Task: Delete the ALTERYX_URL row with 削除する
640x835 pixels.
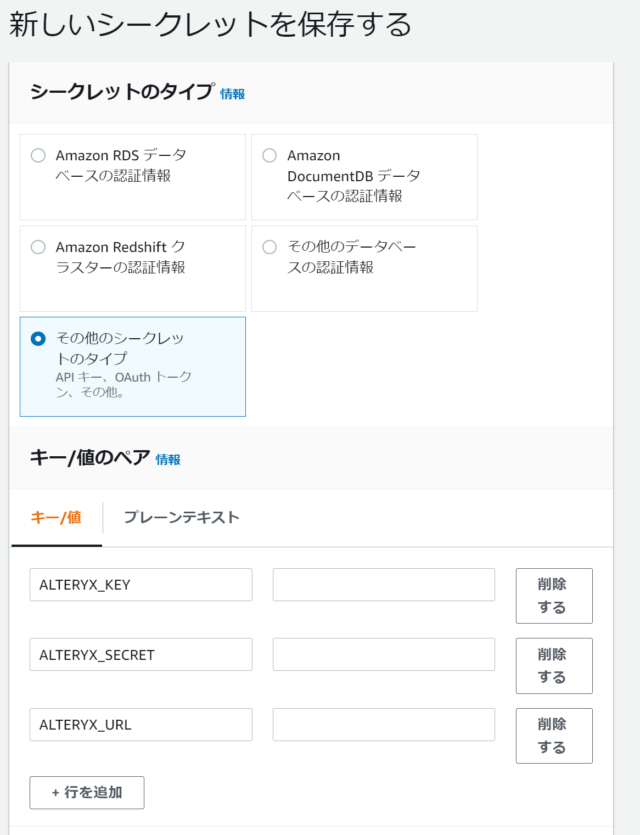Action: (x=554, y=736)
